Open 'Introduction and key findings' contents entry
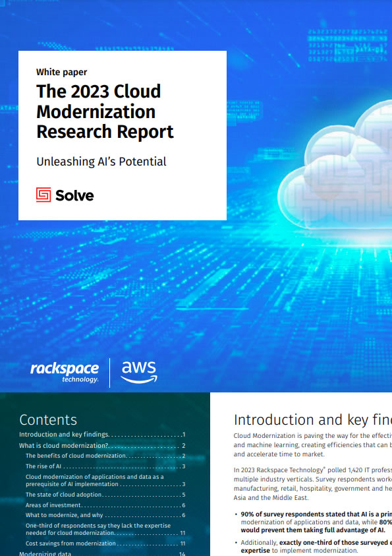The image size is (392, 556). tap(102, 435)
